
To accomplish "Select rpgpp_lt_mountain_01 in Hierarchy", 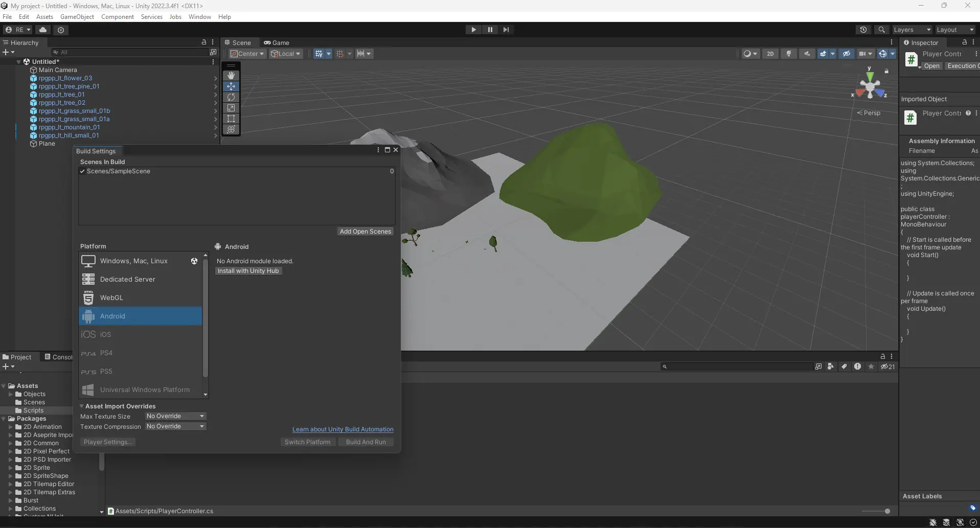I will [70, 127].
